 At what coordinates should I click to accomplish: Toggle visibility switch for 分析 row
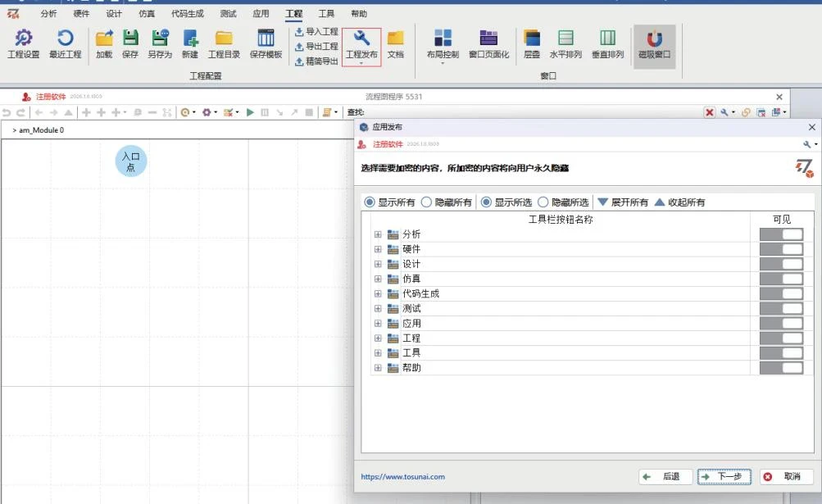click(781, 234)
